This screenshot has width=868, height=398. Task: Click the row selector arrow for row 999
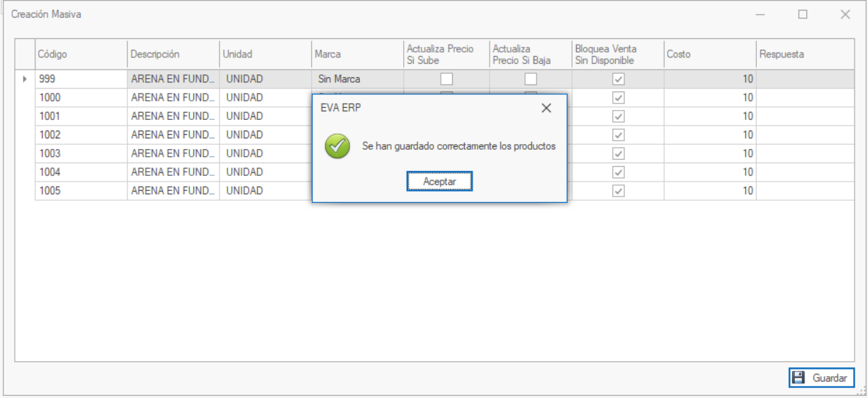coord(26,79)
